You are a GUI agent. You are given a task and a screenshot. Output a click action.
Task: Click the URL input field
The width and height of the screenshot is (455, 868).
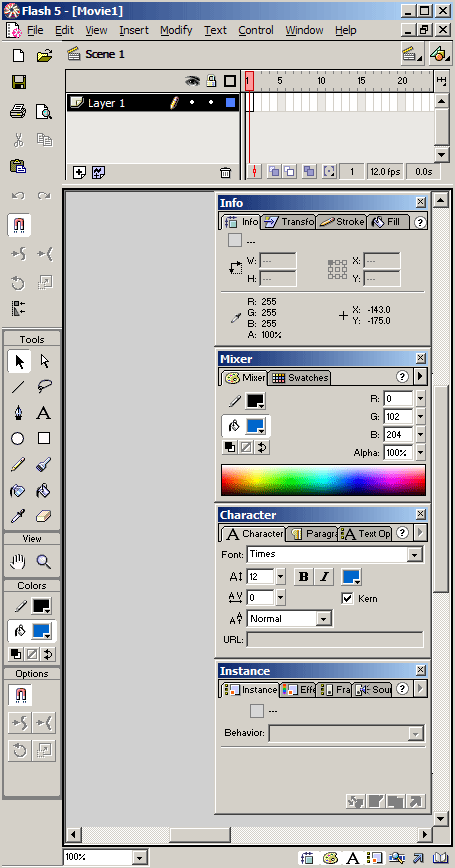point(335,639)
